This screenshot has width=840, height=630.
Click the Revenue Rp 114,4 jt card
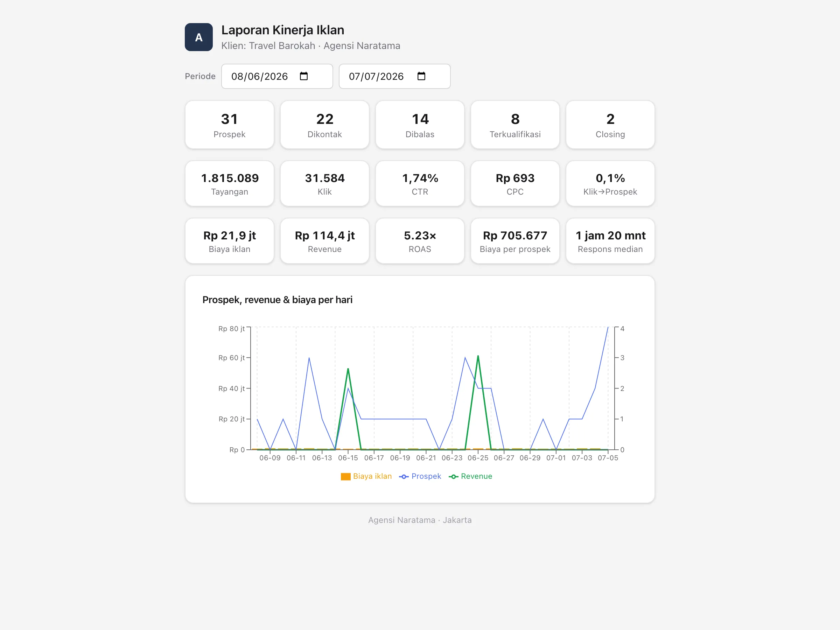point(325,241)
